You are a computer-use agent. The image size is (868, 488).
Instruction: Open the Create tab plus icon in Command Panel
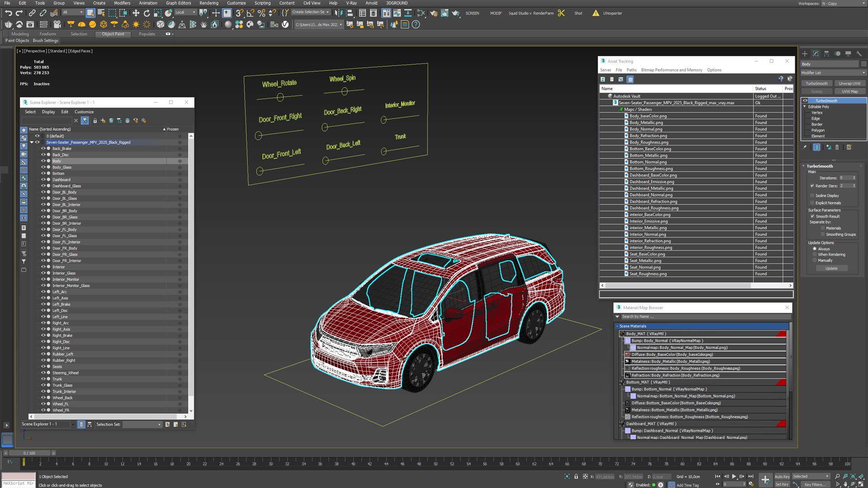tap(805, 54)
